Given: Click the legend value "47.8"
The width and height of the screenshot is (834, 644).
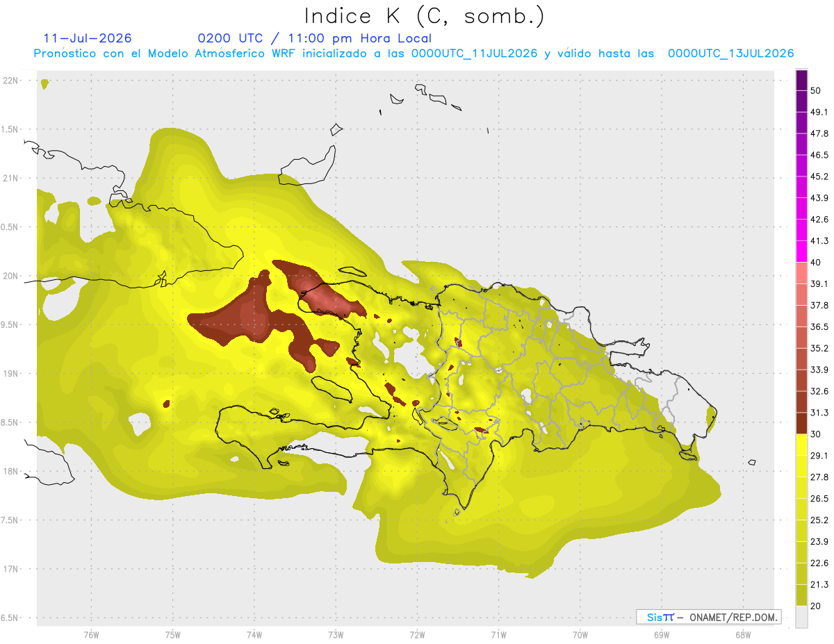Looking at the screenshot, I should (819, 133).
